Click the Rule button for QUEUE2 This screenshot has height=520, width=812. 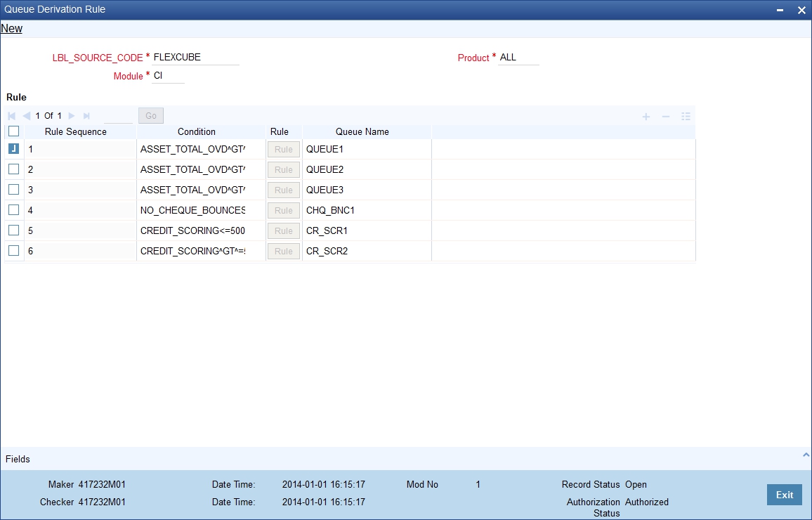coord(284,169)
